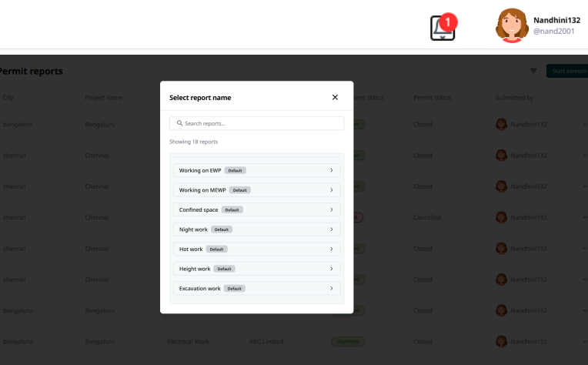Image resolution: width=588 pixels, height=365 pixels.
Task: Close the Select report name dialog
Action: tap(335, 98)
